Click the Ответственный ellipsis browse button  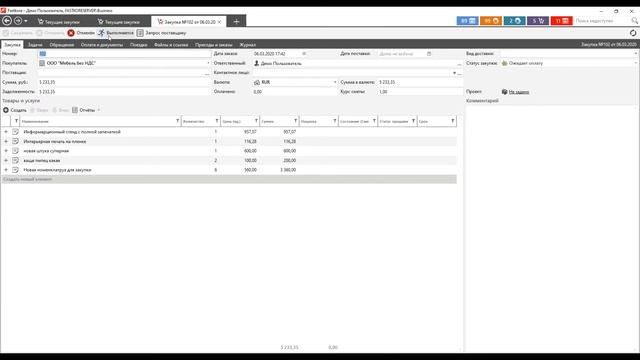point(459,64)
